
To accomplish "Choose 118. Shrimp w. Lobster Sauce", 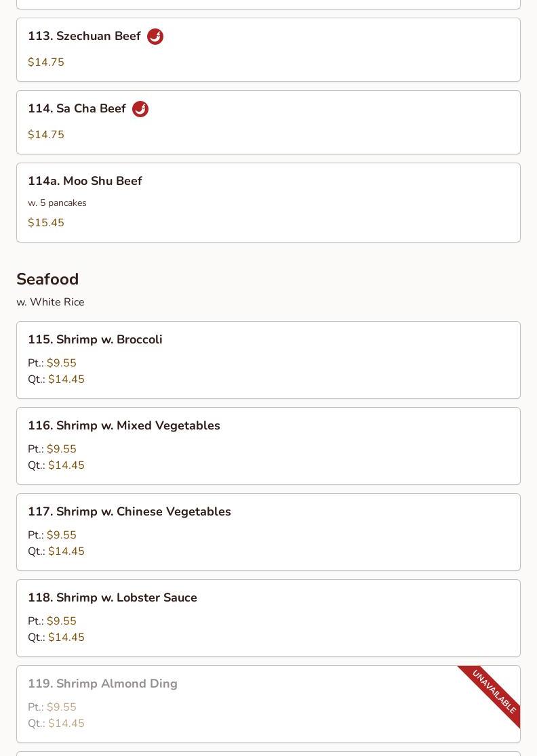I will click(x=268, y=618).
